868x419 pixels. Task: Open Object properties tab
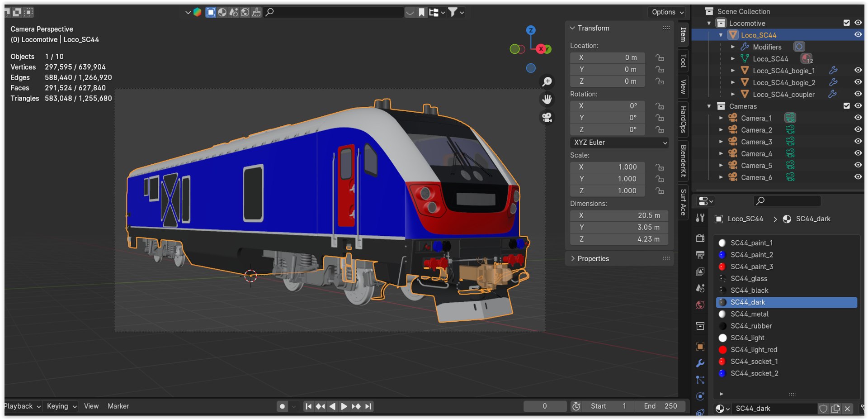700,347
